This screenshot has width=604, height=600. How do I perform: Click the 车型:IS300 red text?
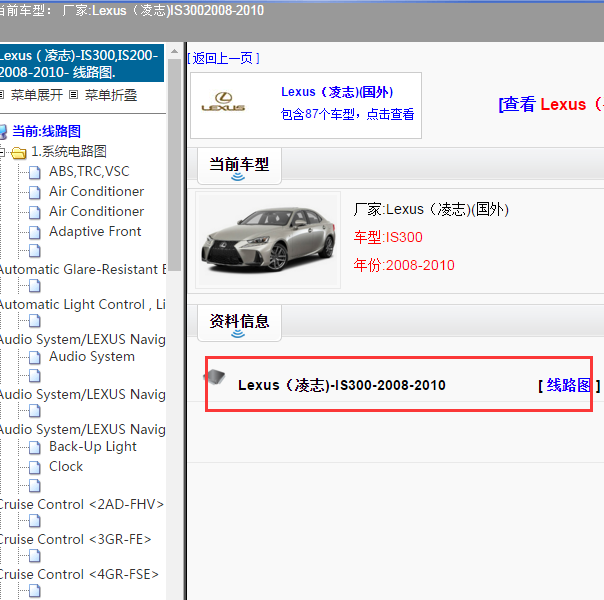[x=388, y=237]
